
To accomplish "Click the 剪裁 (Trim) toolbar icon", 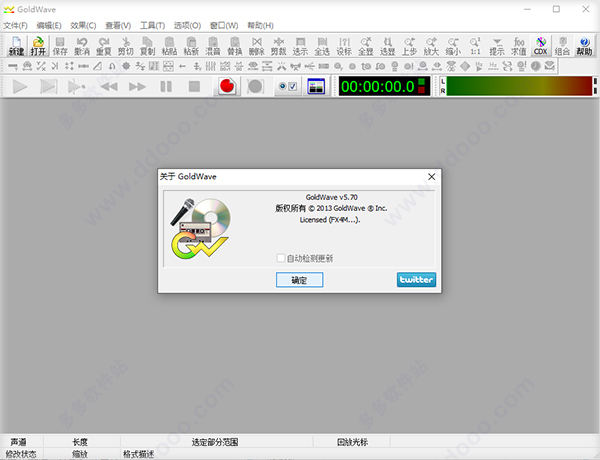I will pos(278,46).
